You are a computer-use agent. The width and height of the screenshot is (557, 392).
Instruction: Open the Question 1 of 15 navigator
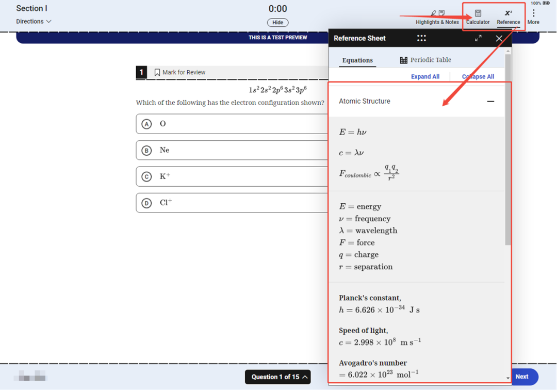click(x=277, y=377)
